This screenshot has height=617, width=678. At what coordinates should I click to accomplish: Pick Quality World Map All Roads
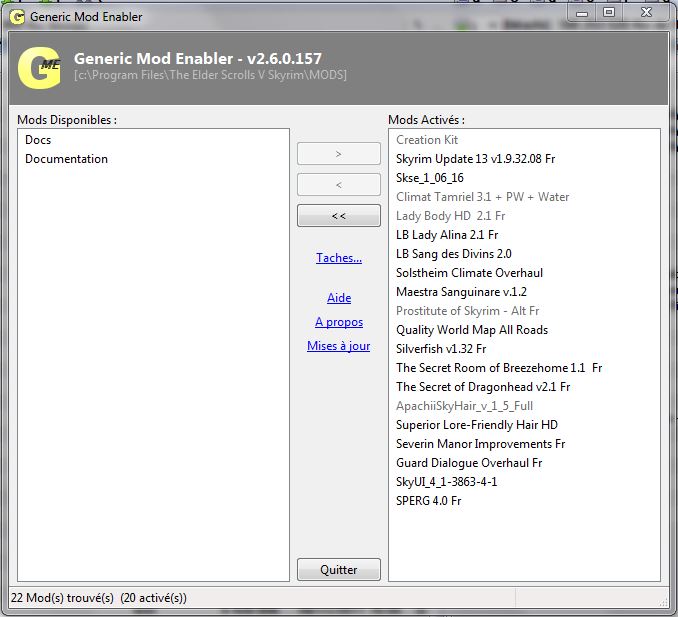[471, 330]
